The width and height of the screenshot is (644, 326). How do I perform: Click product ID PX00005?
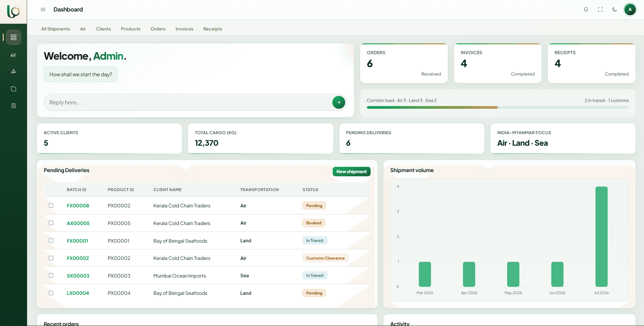click(x=119, y=223)
